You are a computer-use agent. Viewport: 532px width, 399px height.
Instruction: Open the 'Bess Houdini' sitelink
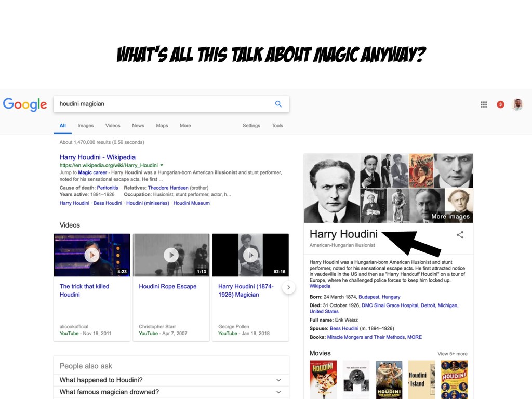tap(108, 203)
